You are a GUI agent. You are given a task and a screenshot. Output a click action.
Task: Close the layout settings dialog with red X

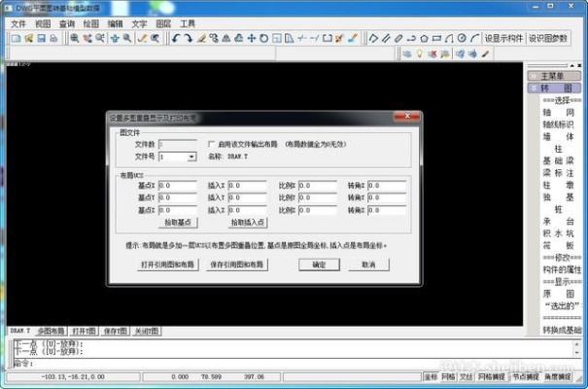407,117
